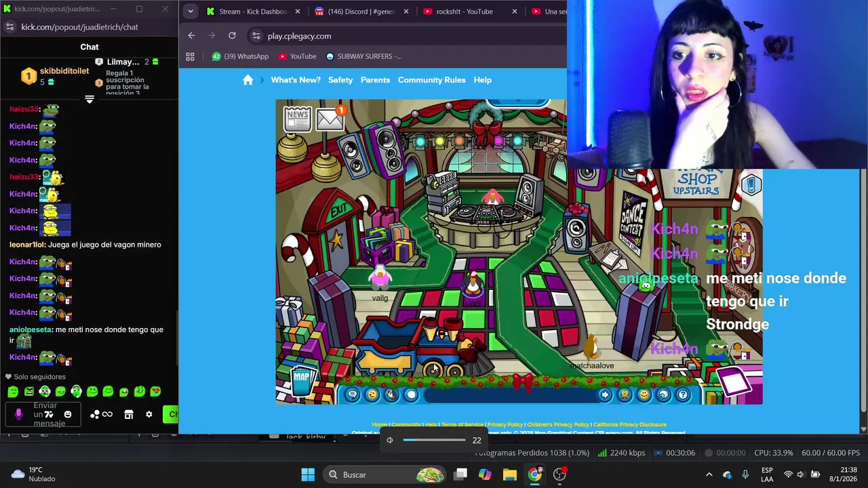The width and height of the screenshot is (868, 488).
Task: Click the skibbiditoilet leaderboard entry
Action: [x=56, y=76]
